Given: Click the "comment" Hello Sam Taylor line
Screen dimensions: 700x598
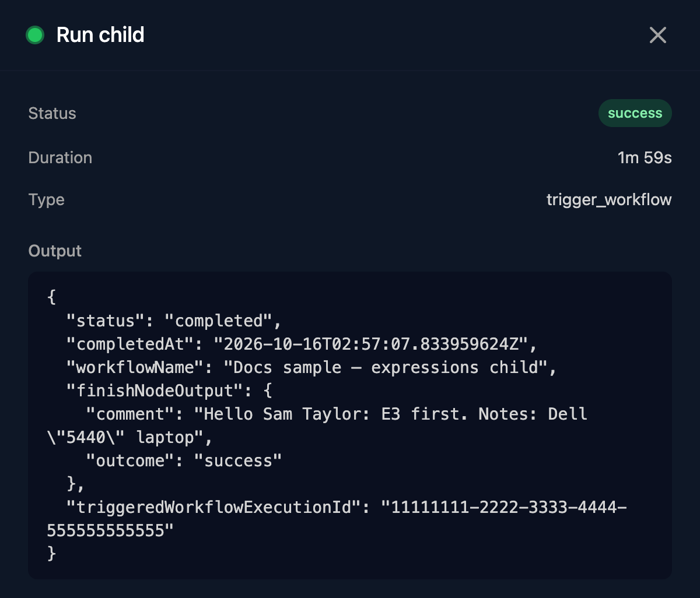Looking at the screenshot, I should [x=337, y=414].
